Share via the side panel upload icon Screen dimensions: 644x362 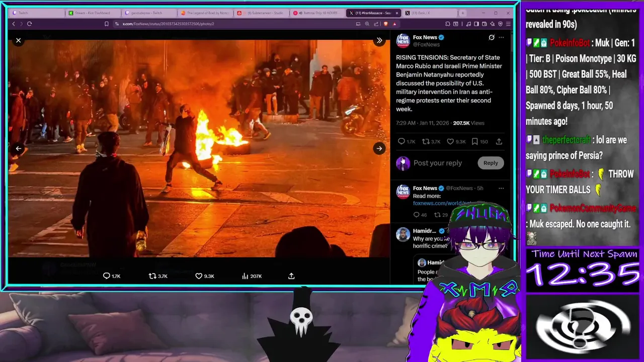(x=499, y=142)
